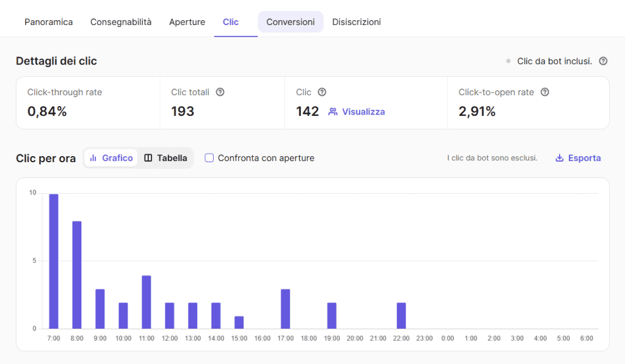Viewport: 625px width, 364px height.
Task: Go to the Disiscrizioni tab
Action: tap(356, 22)
